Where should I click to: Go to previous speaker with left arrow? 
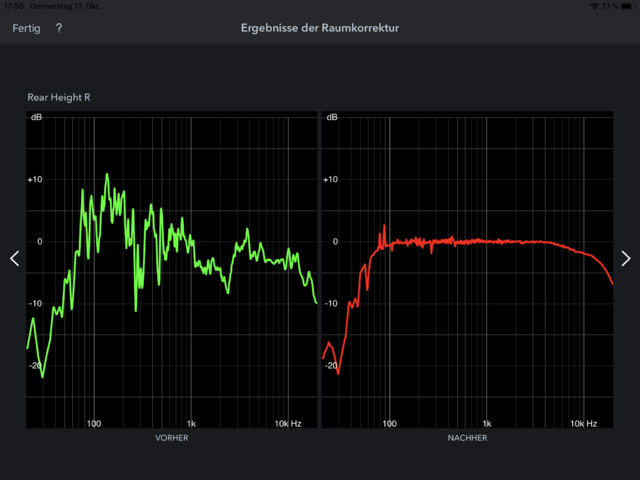[14, 259]
